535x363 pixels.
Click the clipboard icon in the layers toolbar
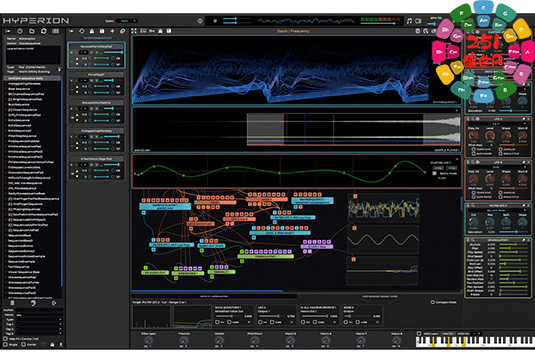click(102, 31)
